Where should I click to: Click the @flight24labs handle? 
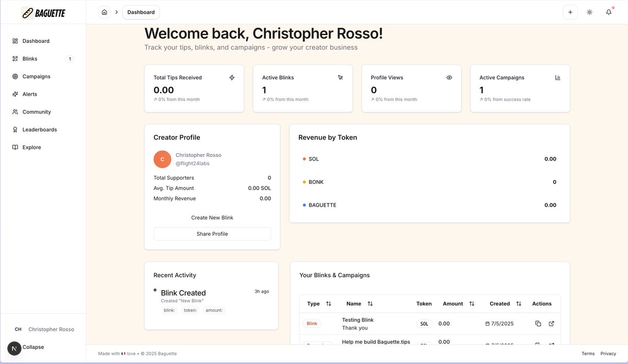click(193, 164)
